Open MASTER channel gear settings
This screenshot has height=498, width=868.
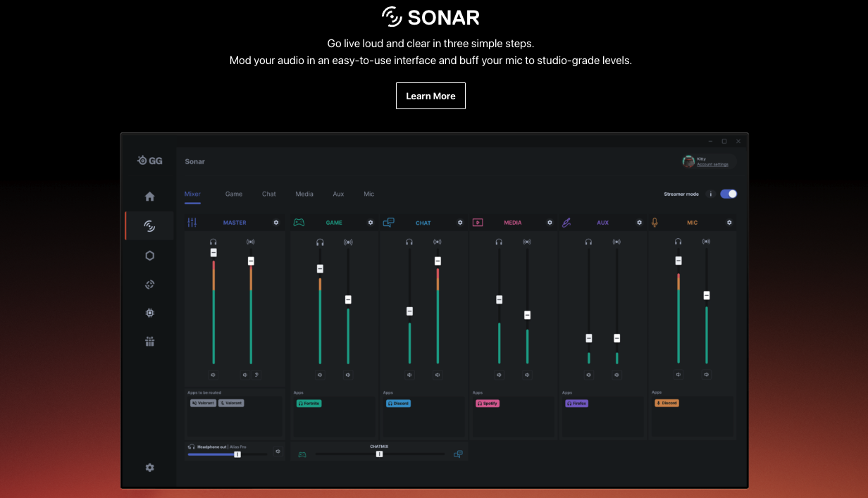click(276, 223)
